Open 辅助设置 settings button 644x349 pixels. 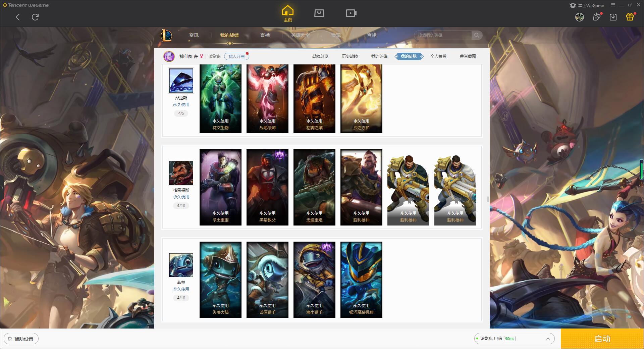click(x=21, y=339)
